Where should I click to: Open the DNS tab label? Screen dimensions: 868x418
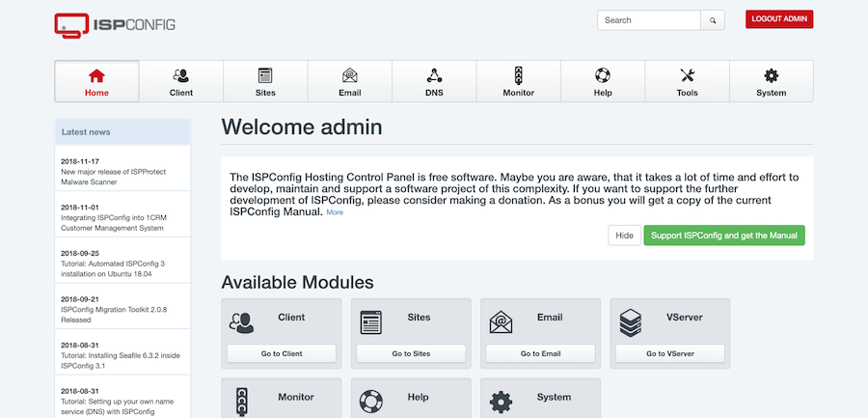(434, 93)
